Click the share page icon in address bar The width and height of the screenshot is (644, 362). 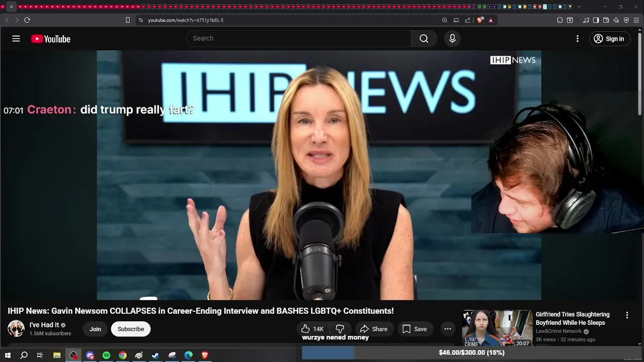point(467,20)
